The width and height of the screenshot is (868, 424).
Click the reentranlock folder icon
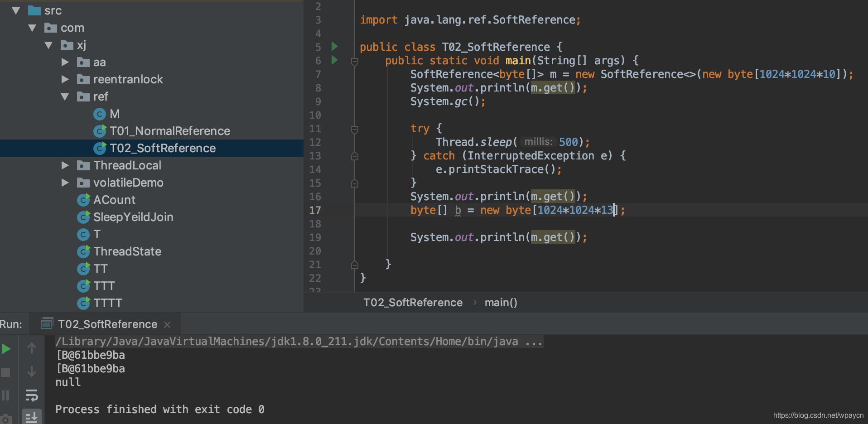pos(83,79)
